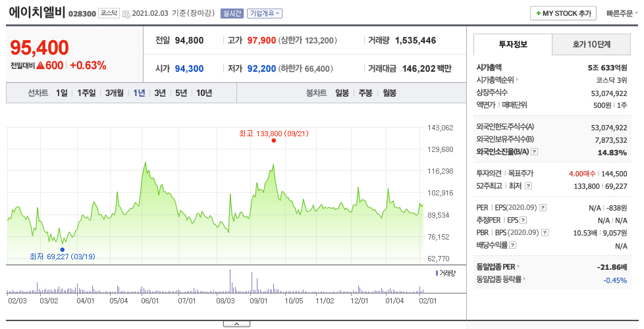Click the 목표주가 label
This screenshot has width=644, height=329.
pyautogui.click(x=521, y=174)
